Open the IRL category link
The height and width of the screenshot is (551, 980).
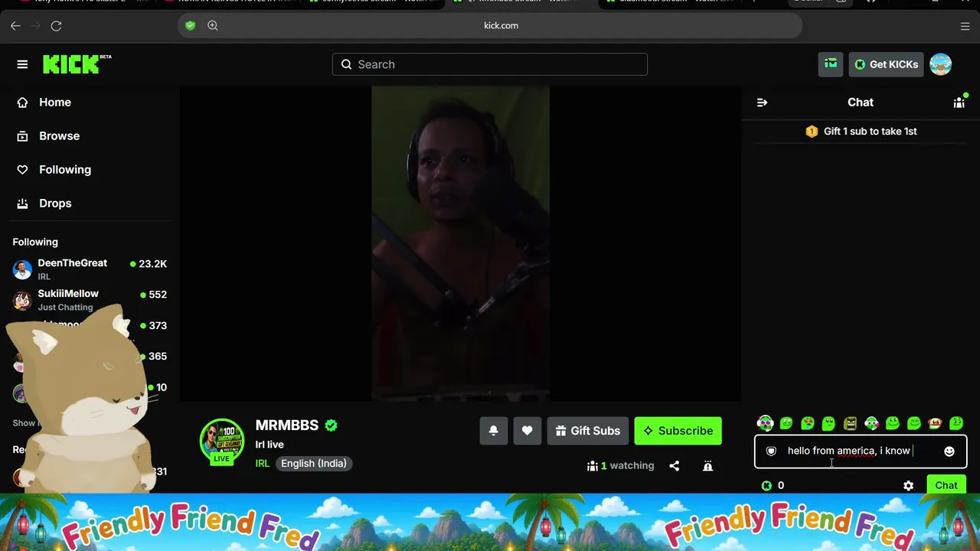point(263,464)
